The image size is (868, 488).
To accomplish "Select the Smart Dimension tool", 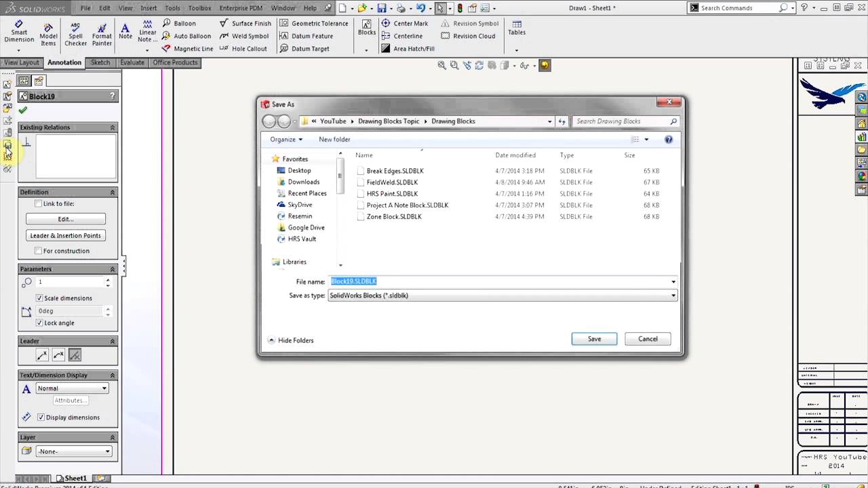I will pos(19,32).
